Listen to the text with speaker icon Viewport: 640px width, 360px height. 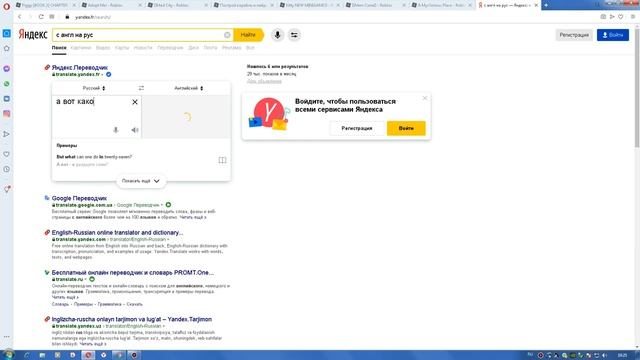[x=135, y=130]
